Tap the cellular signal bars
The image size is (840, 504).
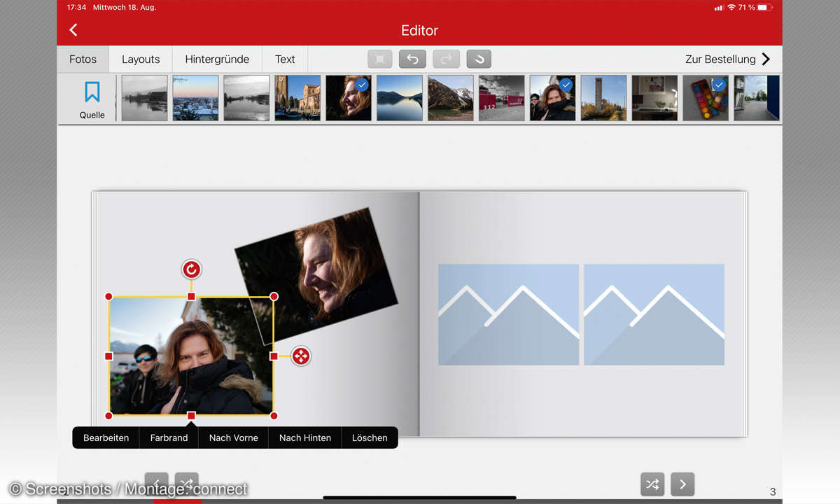718,7
